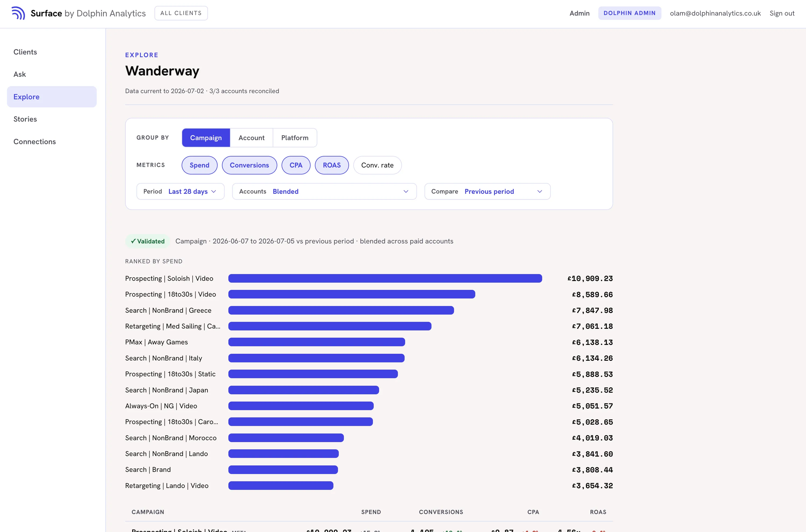Click the Prospecting | Soloish | Video bar
This screenshot has height=532, width=806.
pos(385,279)
